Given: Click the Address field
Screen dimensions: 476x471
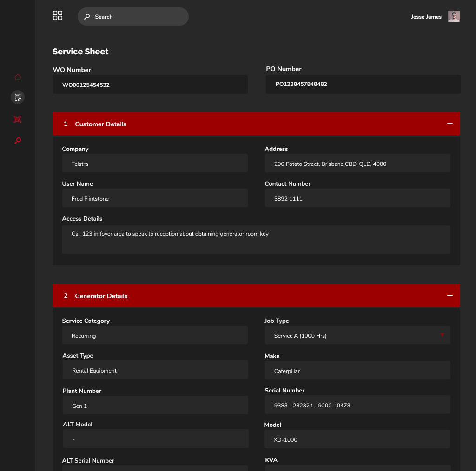Looking at the screenshot, I should tap(357, 164).
